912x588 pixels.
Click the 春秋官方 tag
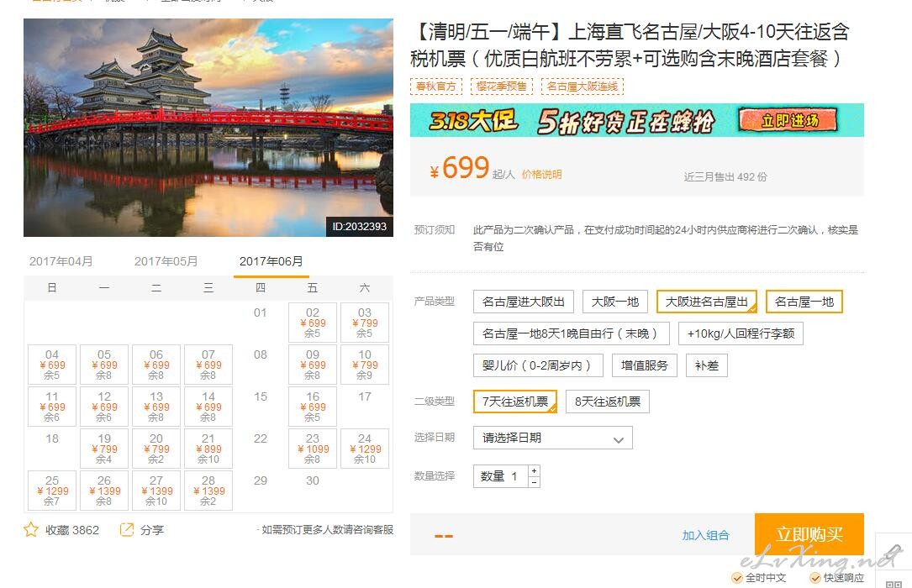pos(435,87)
